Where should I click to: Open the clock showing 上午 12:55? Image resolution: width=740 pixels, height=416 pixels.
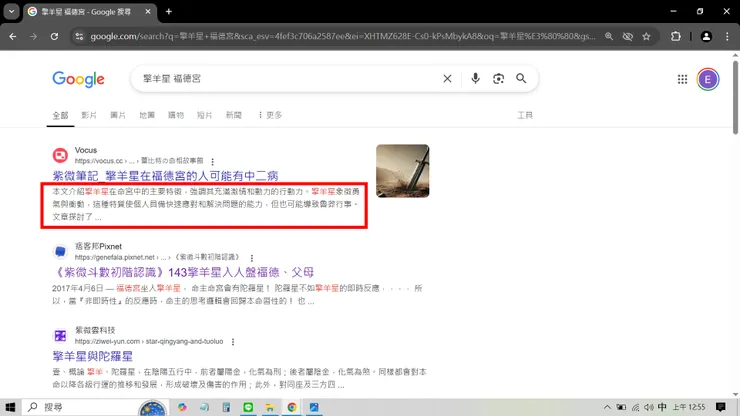coord(689,407)
